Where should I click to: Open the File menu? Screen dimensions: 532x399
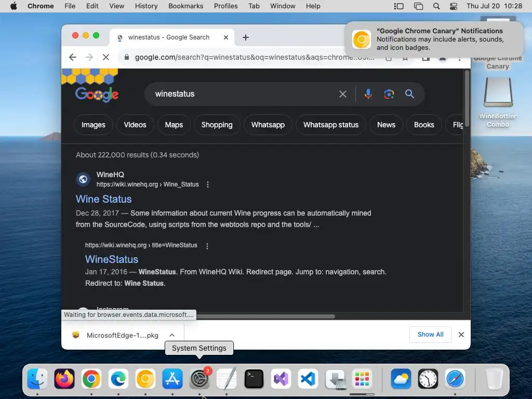[x=70, y=6]
